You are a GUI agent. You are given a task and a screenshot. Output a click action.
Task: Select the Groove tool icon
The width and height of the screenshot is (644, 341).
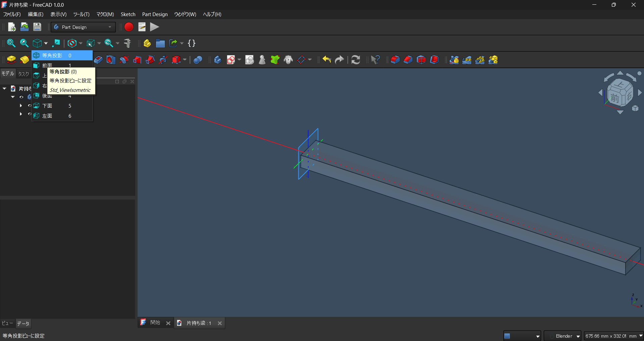coord(124,60)
